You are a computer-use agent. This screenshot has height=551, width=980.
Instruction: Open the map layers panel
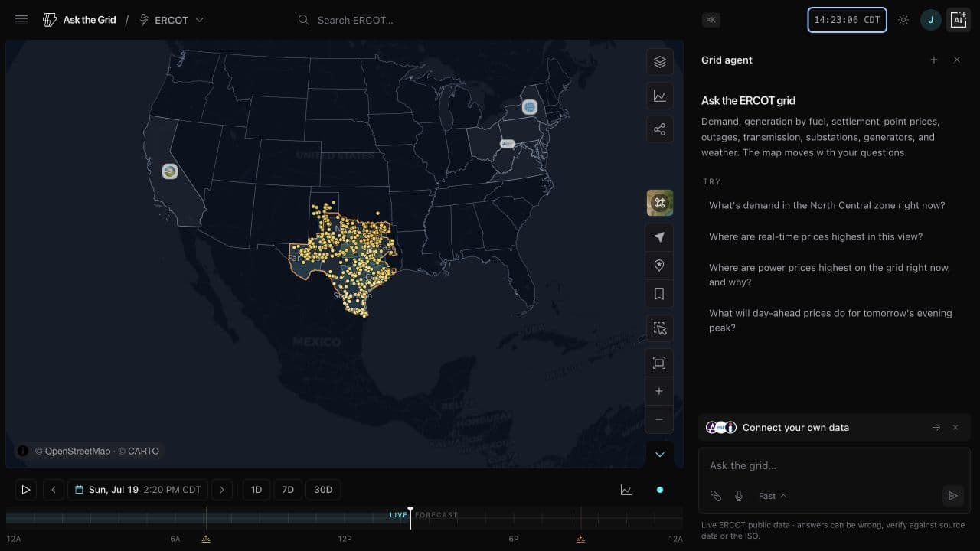pos(659,62)
